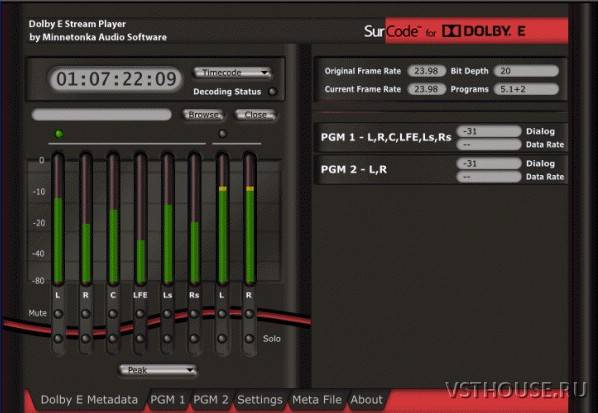
Task: Open the Timecode dropdown
Action: tap(232, 72)
